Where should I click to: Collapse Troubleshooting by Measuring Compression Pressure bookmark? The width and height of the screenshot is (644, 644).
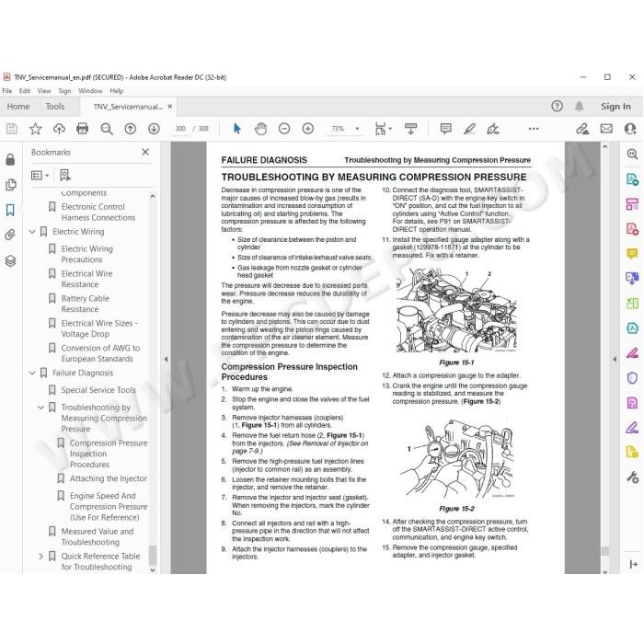tap(41, 408)
